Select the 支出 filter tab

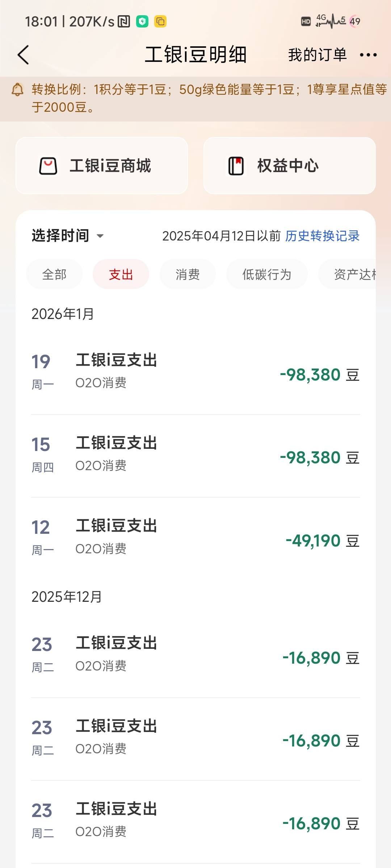pyautogui.click(x=121, y=275)
